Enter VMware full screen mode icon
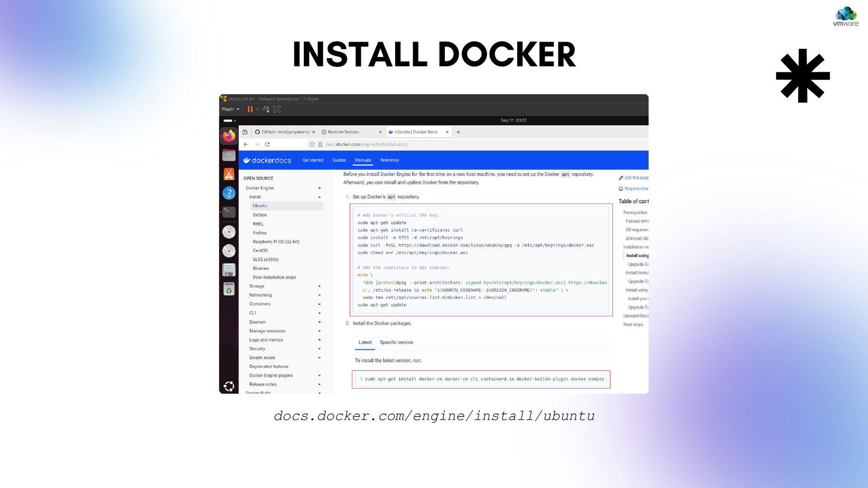This screenshot has height=488, width=868. pyautogui.click(x=277, y=109)
